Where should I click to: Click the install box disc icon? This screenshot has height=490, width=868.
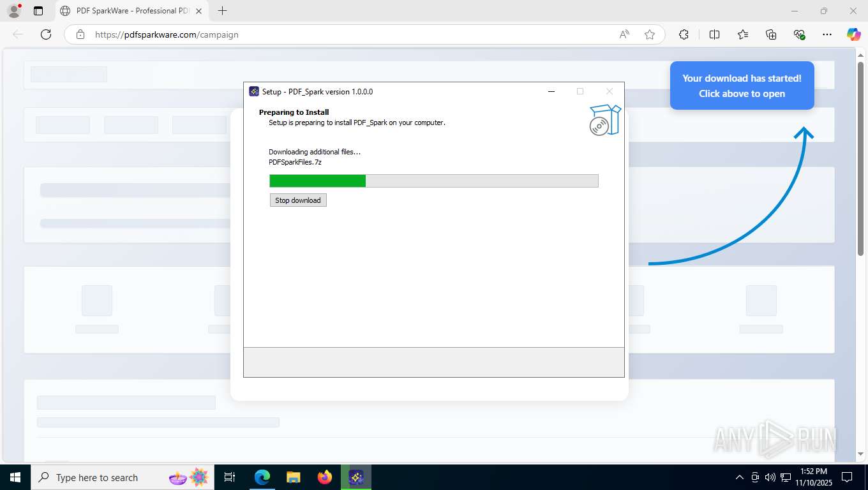click(605, 121)
